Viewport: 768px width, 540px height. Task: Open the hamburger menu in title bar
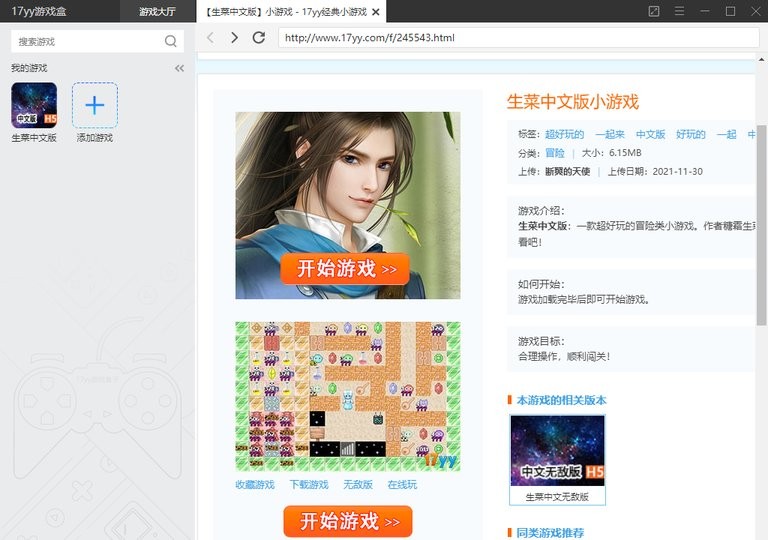click(679, 11)
